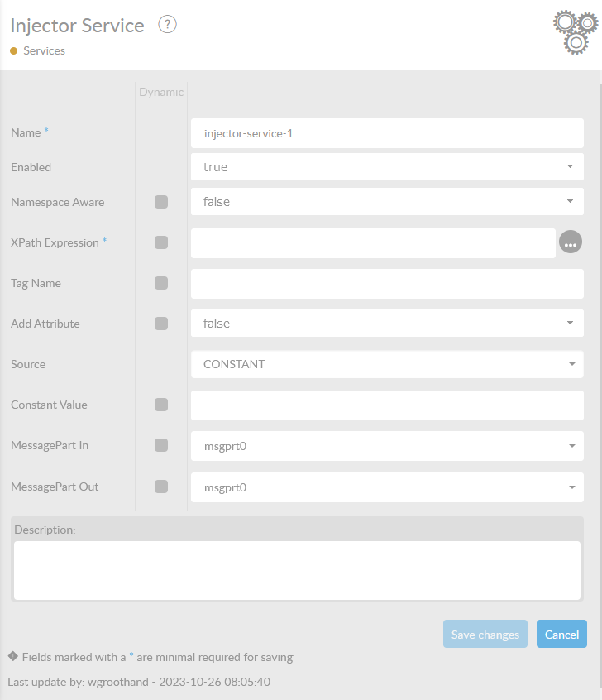Toggle Add Attribute dynamic checkbox
This screenshot has width=602, height=700.
161,324
